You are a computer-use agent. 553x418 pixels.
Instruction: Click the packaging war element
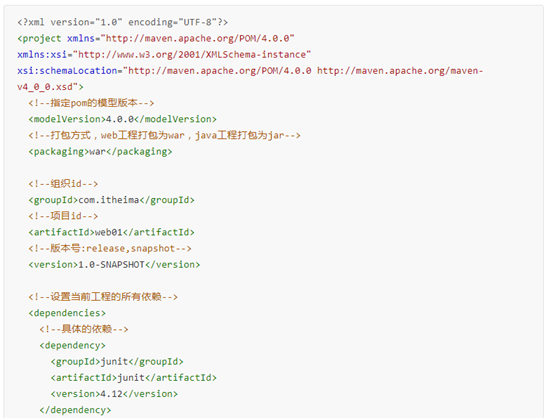pyautogui.click(x=100, y=152)
